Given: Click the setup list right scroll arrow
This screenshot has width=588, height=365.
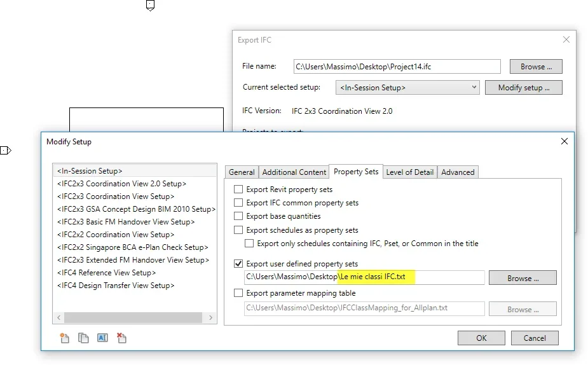Looking at the screenshot, I should [x=211, y=317].
